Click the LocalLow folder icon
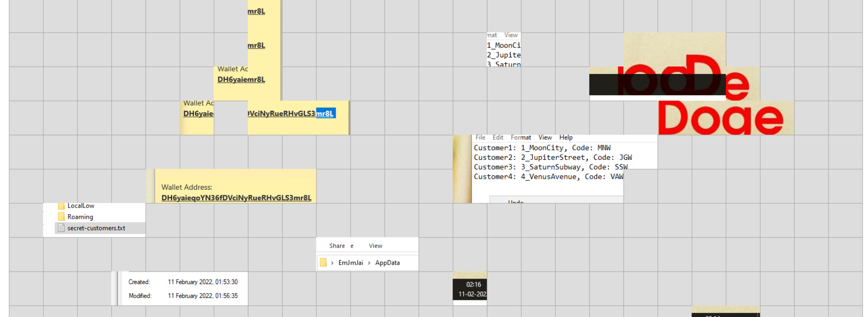 pyautogui.click(x=61, y=206)
